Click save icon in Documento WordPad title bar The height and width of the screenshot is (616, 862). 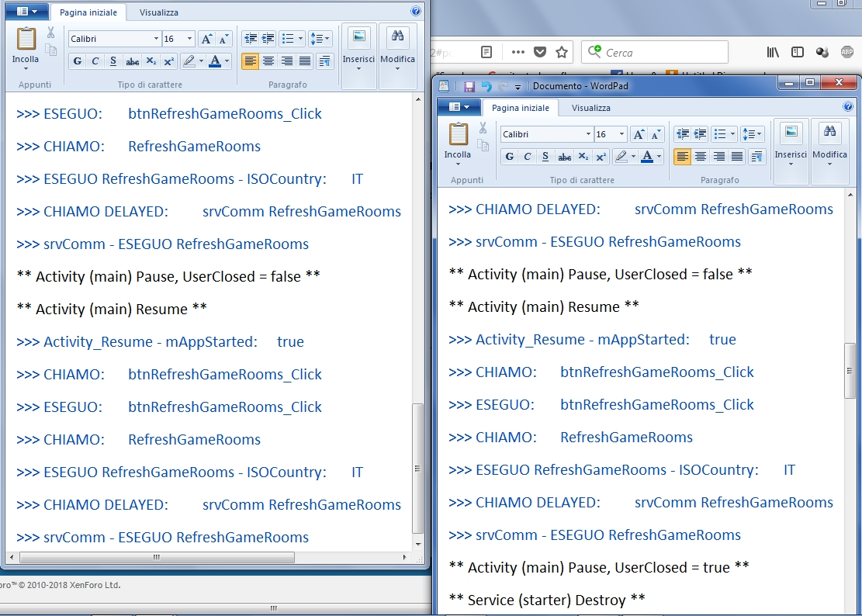click(x=469, y=86)
